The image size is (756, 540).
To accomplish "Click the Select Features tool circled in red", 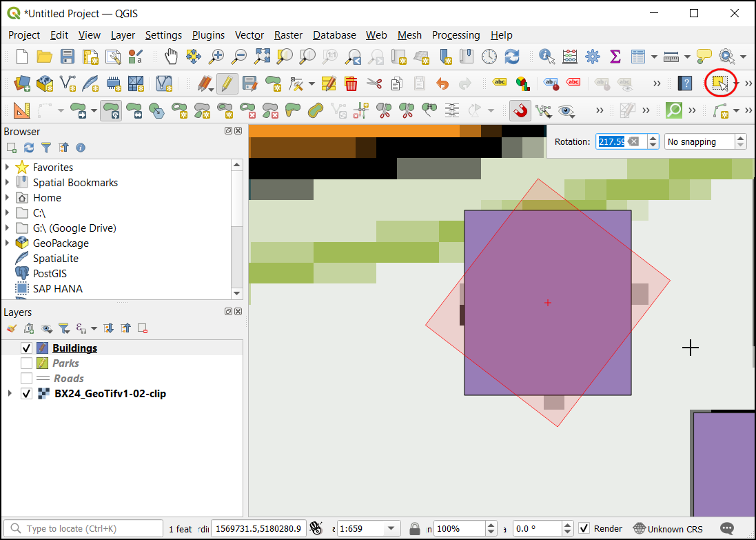I will tap(719, 83).
